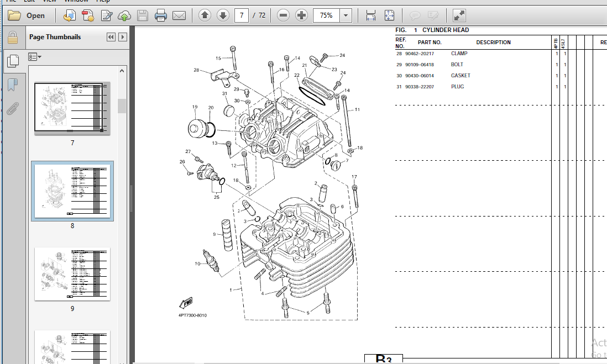Click the Create PDF with star icon
The height and width of the screenshot is (364, 607).
point(88,15)
